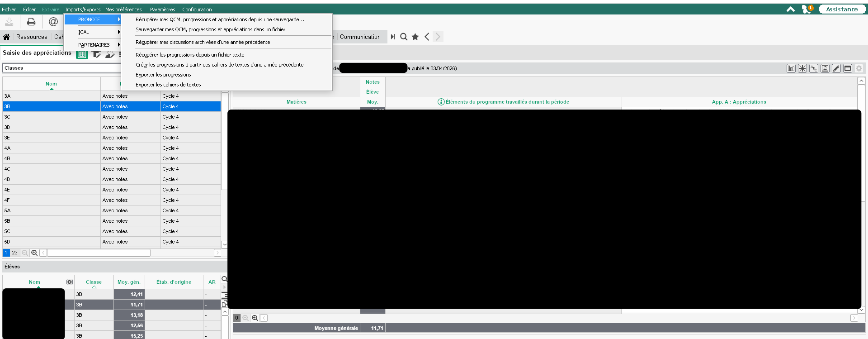
Task: Collapse the header with the up chevron
Action: [790, 9]
